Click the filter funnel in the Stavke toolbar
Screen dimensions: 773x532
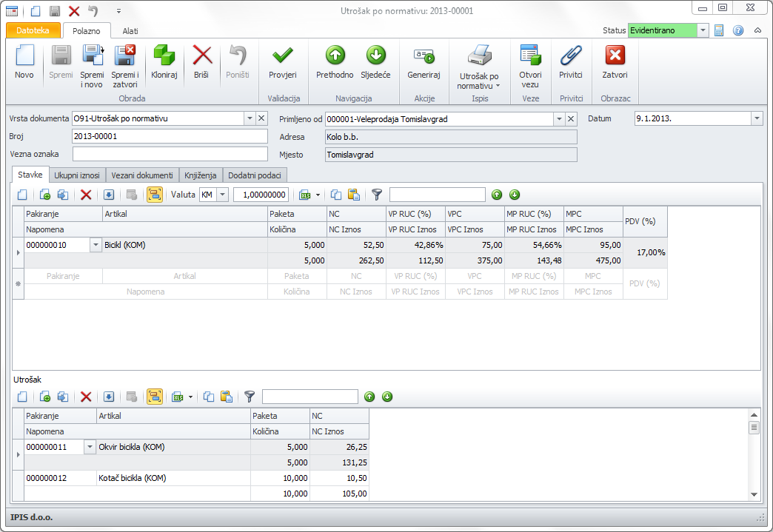click(377, 195)
